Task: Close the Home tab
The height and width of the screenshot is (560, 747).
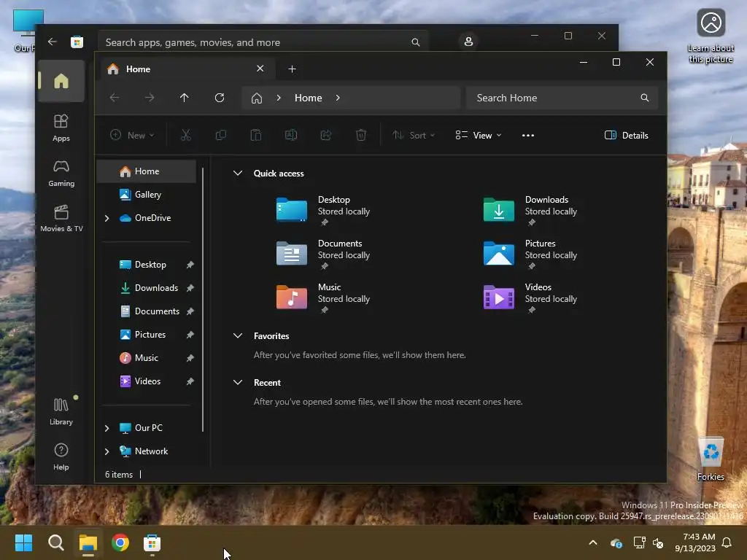Action: pos(260,69)
